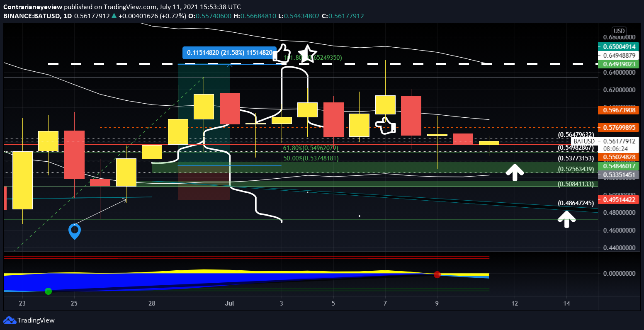Click the white up arrow below (0.48647245)

point(566,219)
